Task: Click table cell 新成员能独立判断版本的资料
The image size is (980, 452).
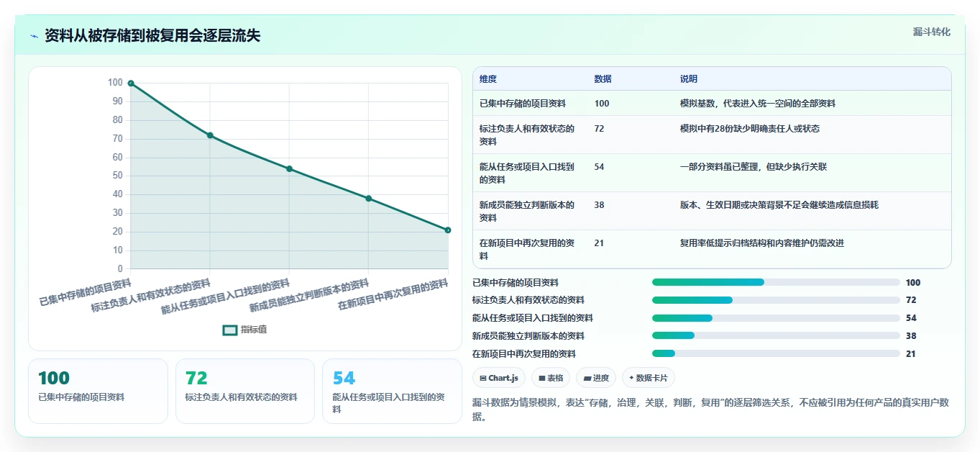Action: coord(528,211)
